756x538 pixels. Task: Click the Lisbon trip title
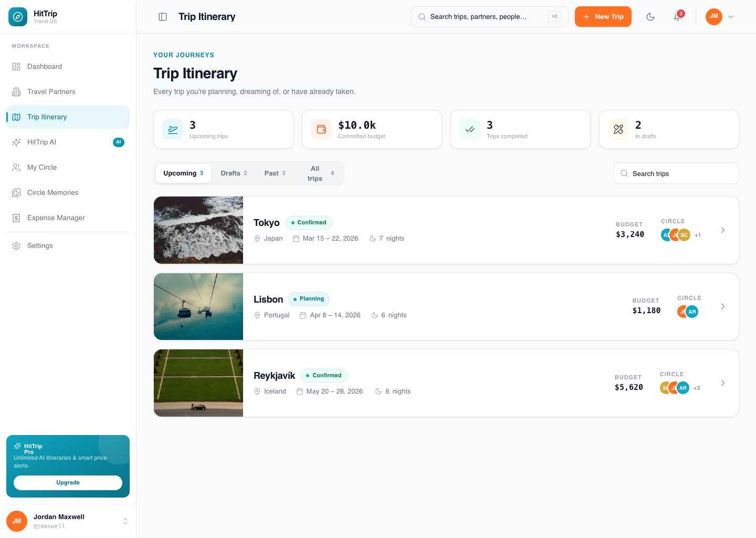coord(268,299)
